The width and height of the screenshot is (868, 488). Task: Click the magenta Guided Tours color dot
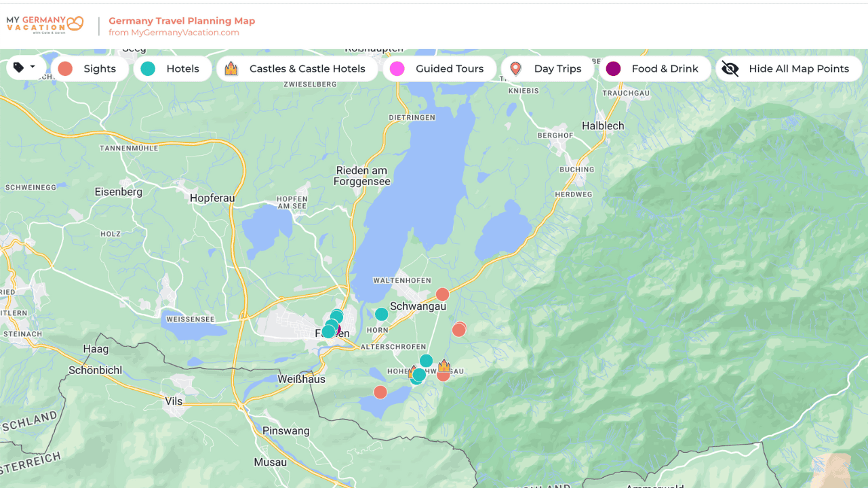(x=397, y=68)
